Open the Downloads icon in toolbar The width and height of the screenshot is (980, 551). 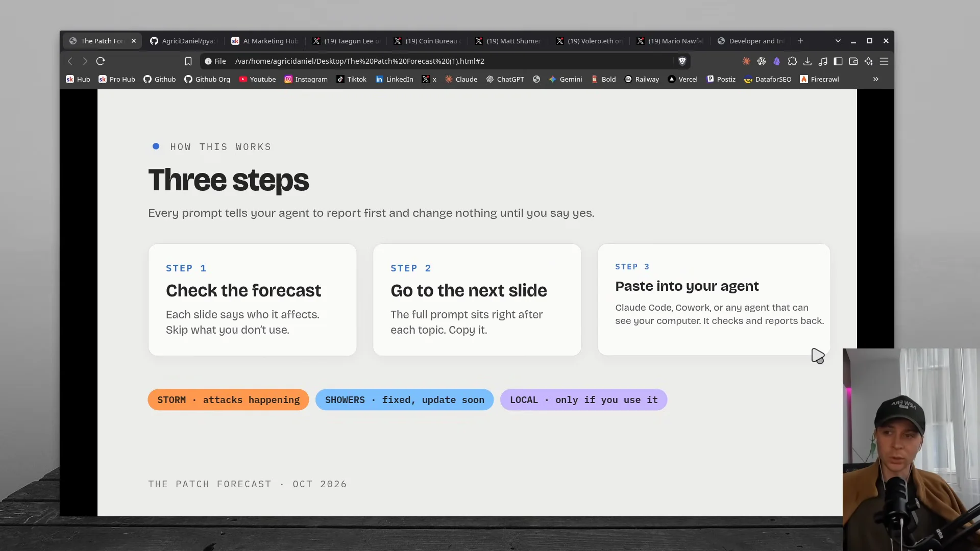pos(807,61)
